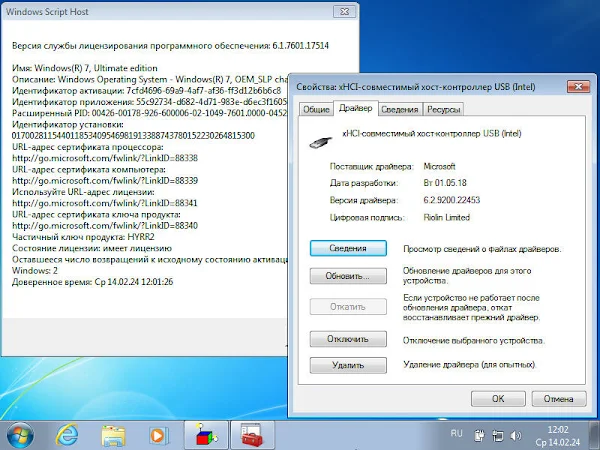Click the Windows Script Host title bar
This screenshot has height=450, width=600.
click(165, 12)
